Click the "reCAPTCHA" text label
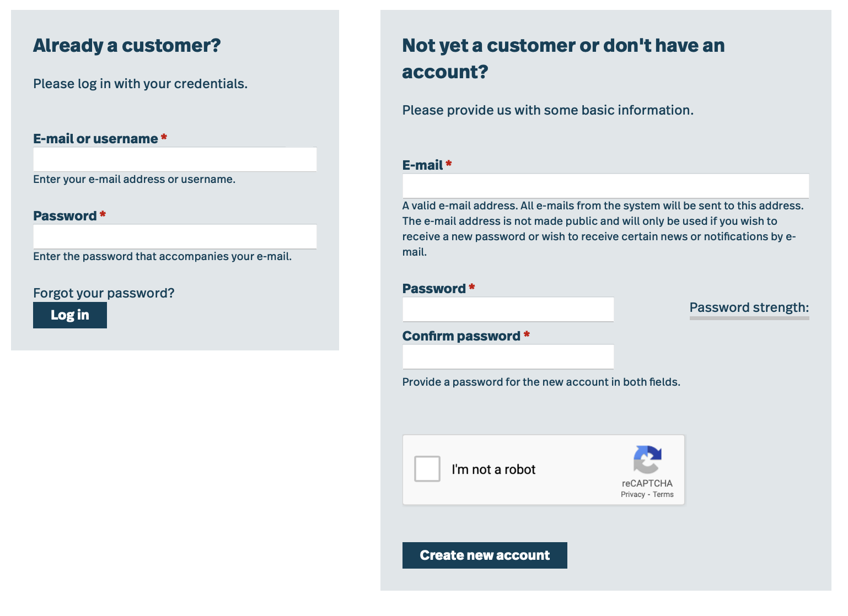Image resolution: width=848 pixels, height=616 pixels. (647, 483)
